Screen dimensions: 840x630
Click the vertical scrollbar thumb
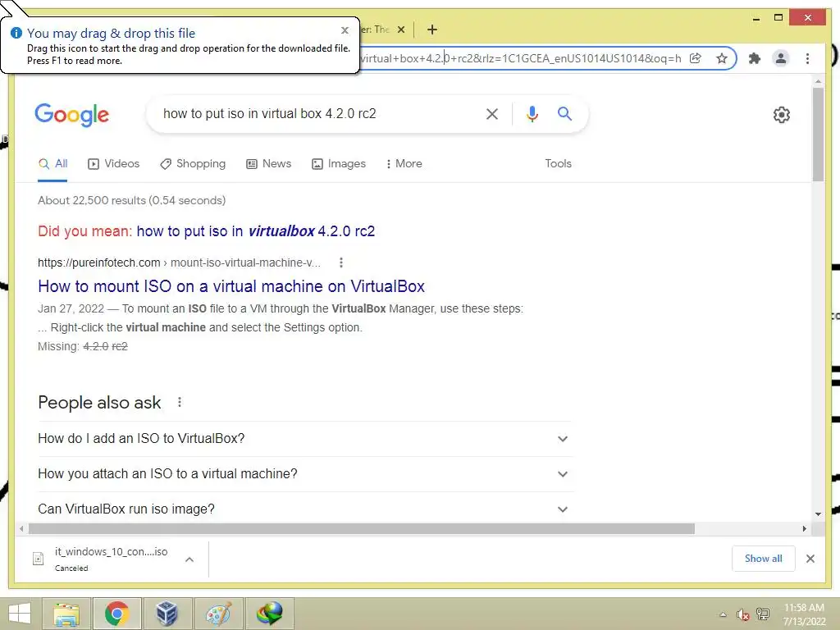click(818, 134)
